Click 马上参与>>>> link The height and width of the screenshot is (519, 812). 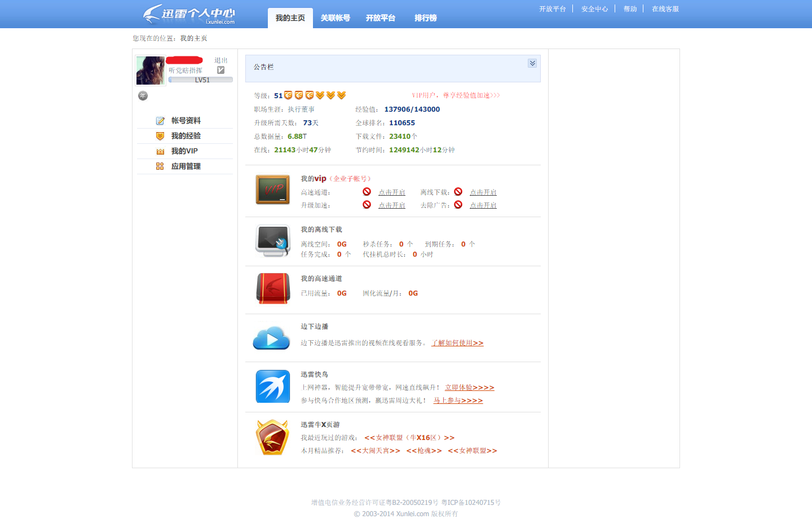(x=458, y=401)
